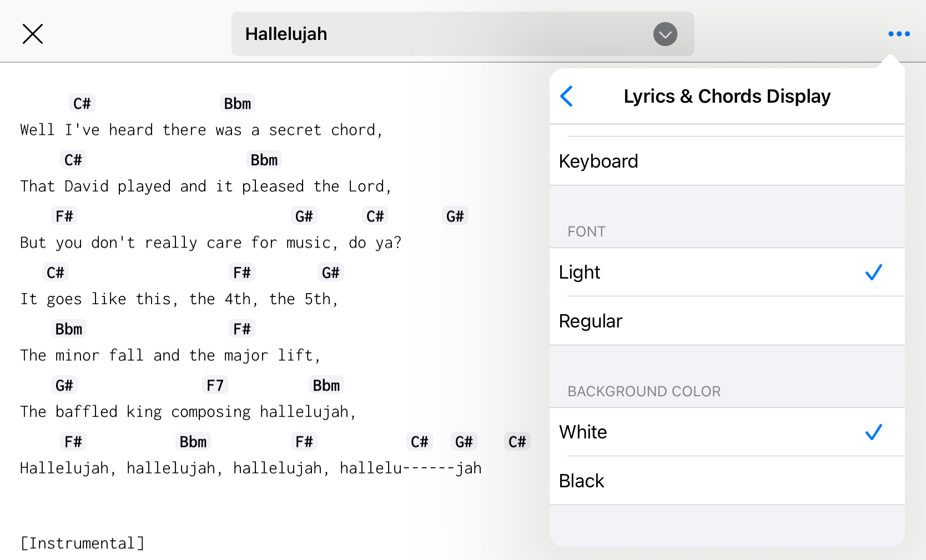Close the song view with the X icon
This screenshot has width=926, height=560.
pos(33,34)
